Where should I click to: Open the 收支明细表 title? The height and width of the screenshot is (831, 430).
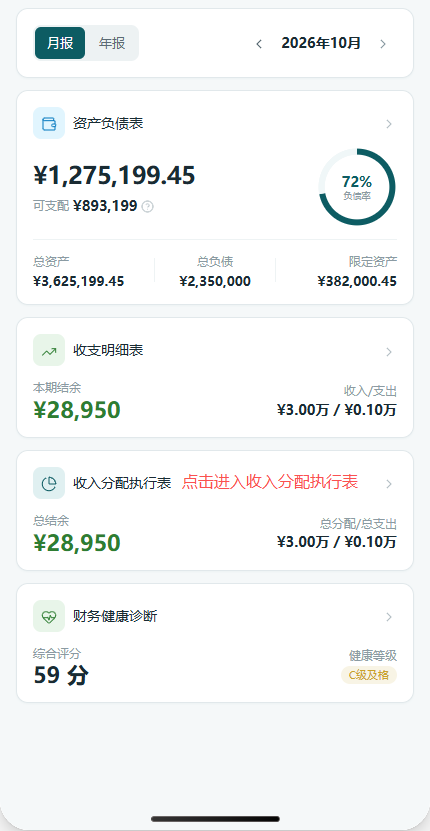(x=108, y=350)
